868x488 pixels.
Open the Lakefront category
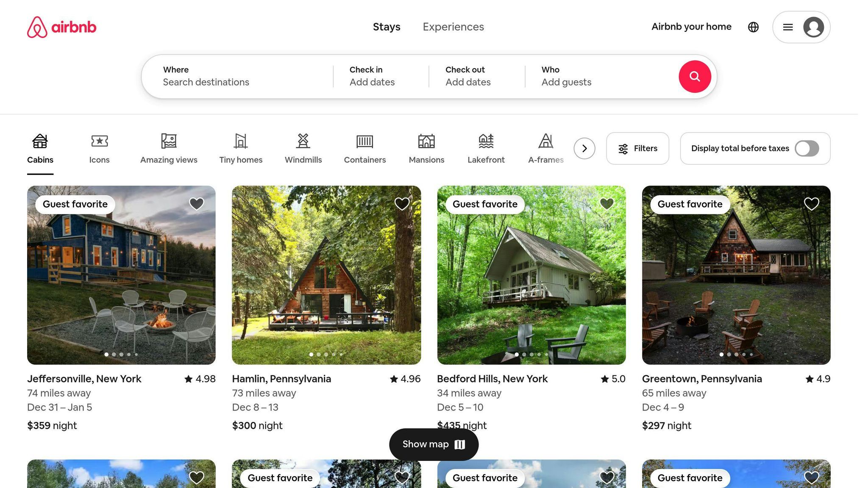click(486, 148)
